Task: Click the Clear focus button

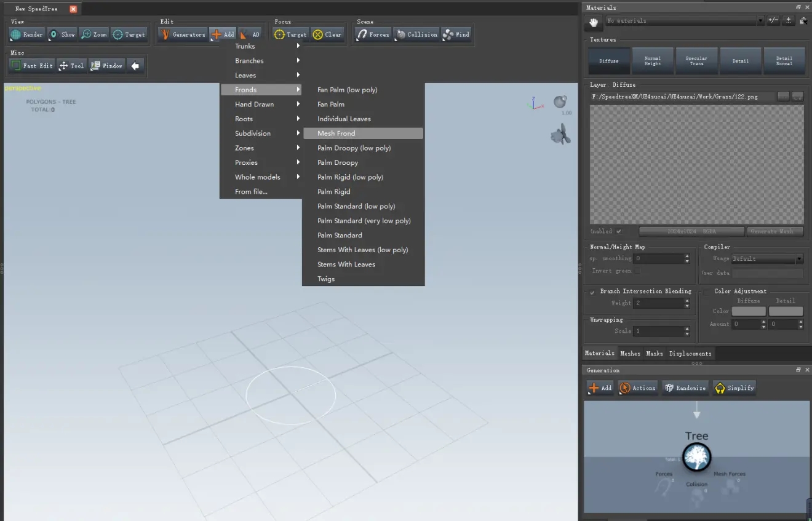Action: pyautogui.click(x=327, y=34)
